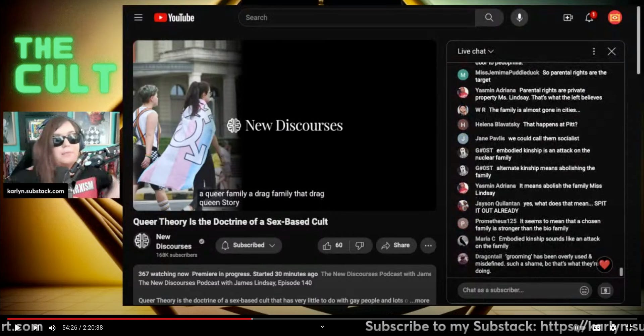Screen dimensions: 644x336
Task: Click G#0ST embodied kinship message
Action: point(532,154)
